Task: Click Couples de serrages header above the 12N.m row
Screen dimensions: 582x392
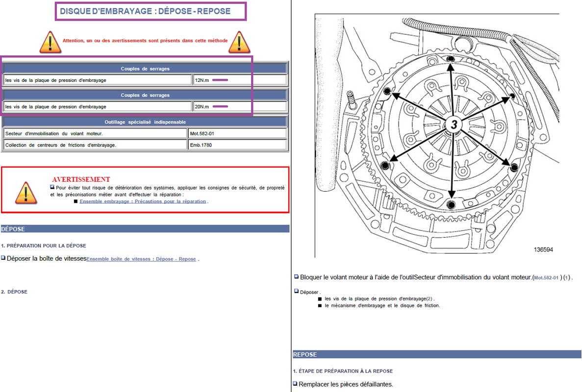Action: click(x=145, y=69)
